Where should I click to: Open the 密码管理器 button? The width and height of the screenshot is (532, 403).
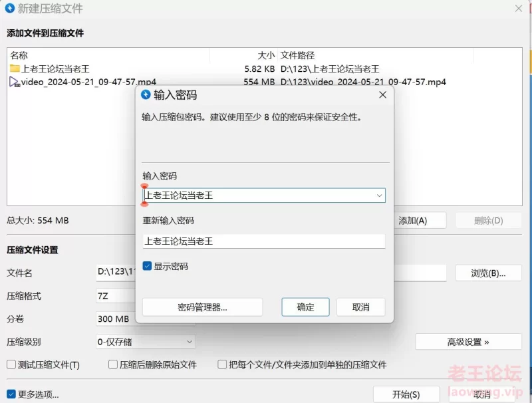pyautogui.click(x=202, y=307)
